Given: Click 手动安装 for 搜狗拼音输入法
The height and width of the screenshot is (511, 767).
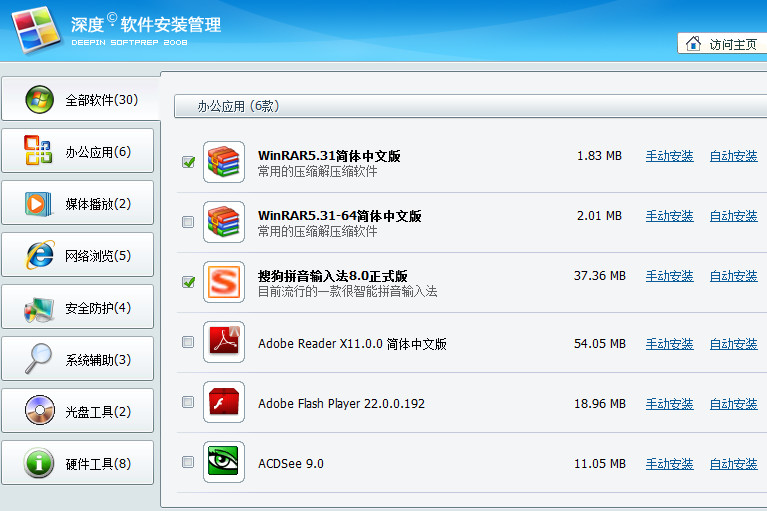Looking at the screenshot, I should [x=669, y=276].
